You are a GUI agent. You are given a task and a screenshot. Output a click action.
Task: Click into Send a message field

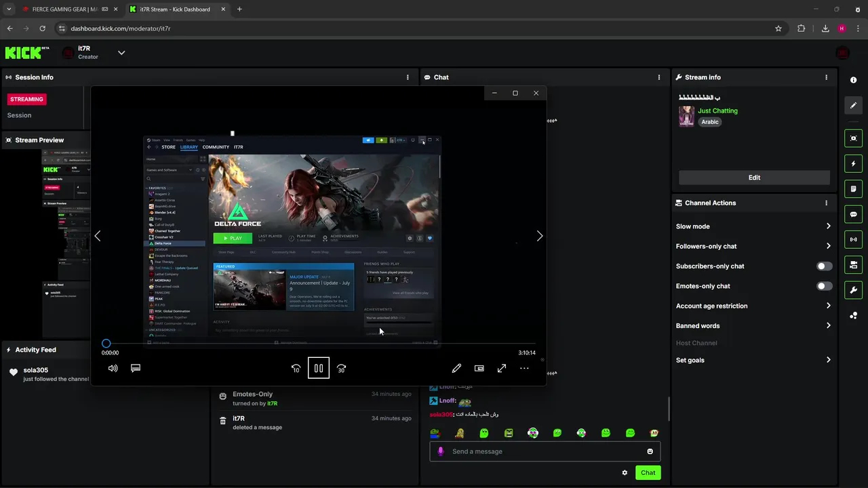[545, 451]
